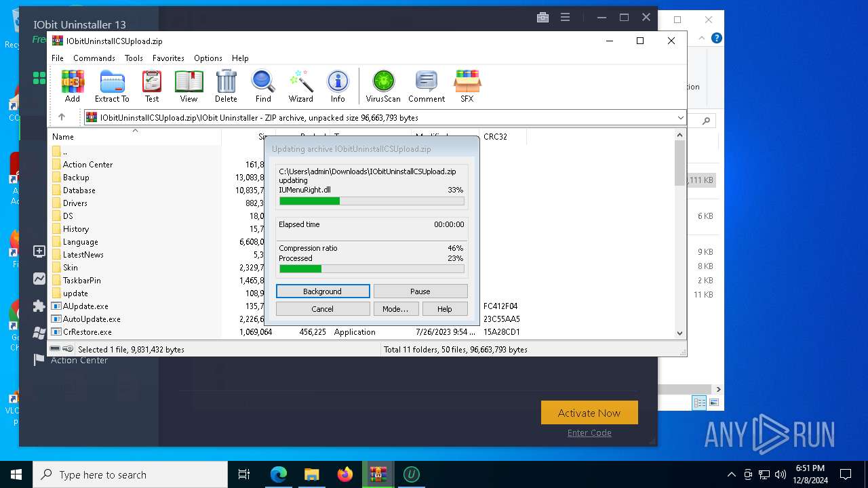Click Help button in progress dialog

click(x=444, y=308)
